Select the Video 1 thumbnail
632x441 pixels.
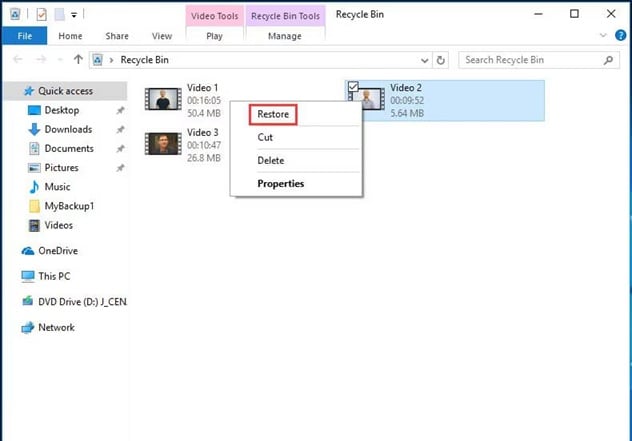pos(163,99)
